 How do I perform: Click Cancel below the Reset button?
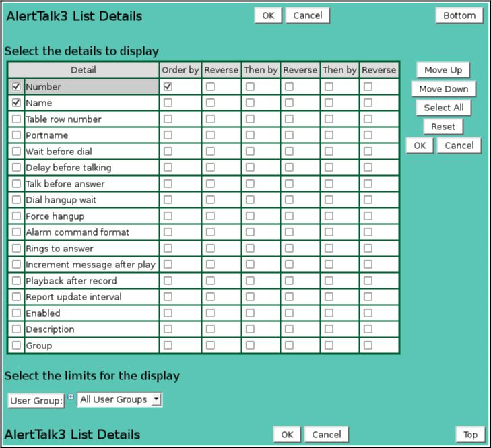pos(459,145)
